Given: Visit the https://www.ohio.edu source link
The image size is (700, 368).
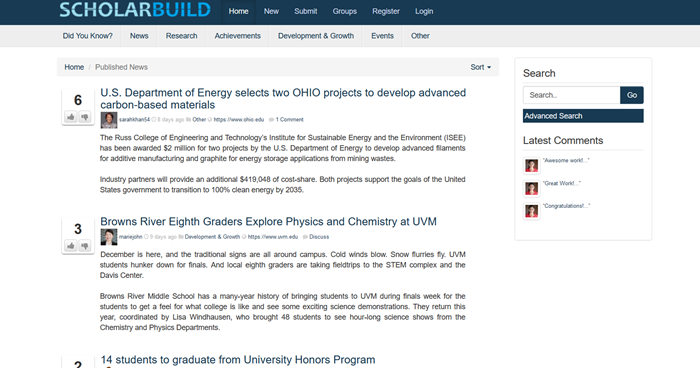Looking at the screenshot, I should coord(239,120).
